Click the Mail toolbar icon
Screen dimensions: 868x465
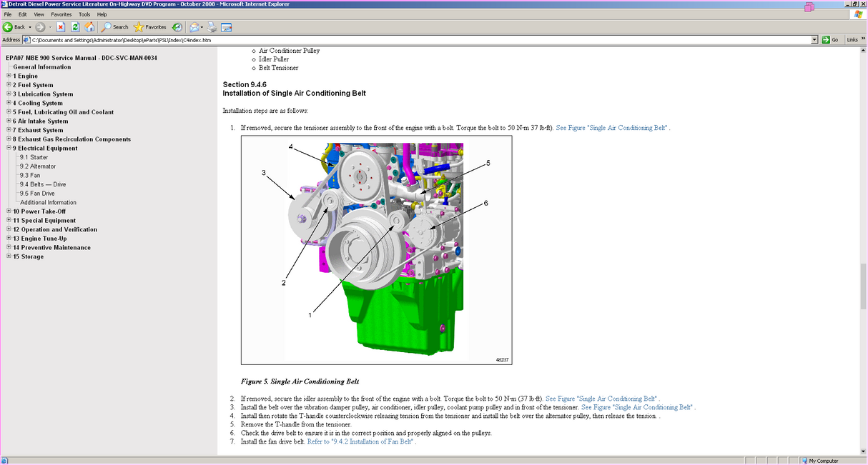tap(194, 27)
